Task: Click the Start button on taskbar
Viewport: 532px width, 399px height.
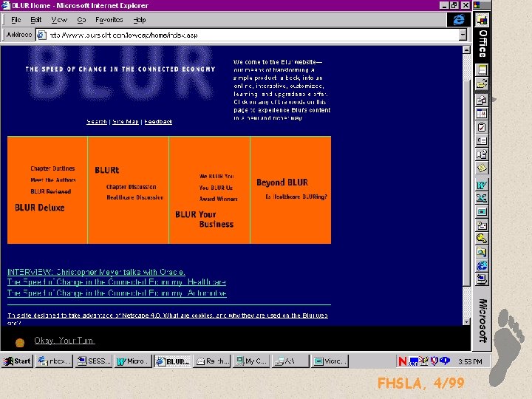Action: point(17,361)
